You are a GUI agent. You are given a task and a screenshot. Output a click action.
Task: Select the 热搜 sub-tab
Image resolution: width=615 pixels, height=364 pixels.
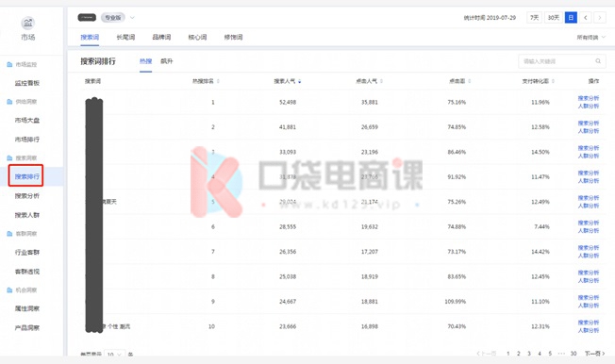pyautogui.click(x=145, y=61)
